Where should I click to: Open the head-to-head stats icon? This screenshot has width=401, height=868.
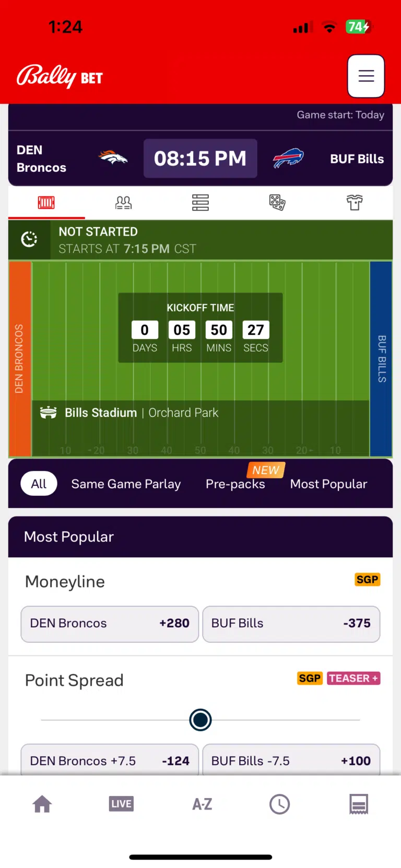click(123, 203)
